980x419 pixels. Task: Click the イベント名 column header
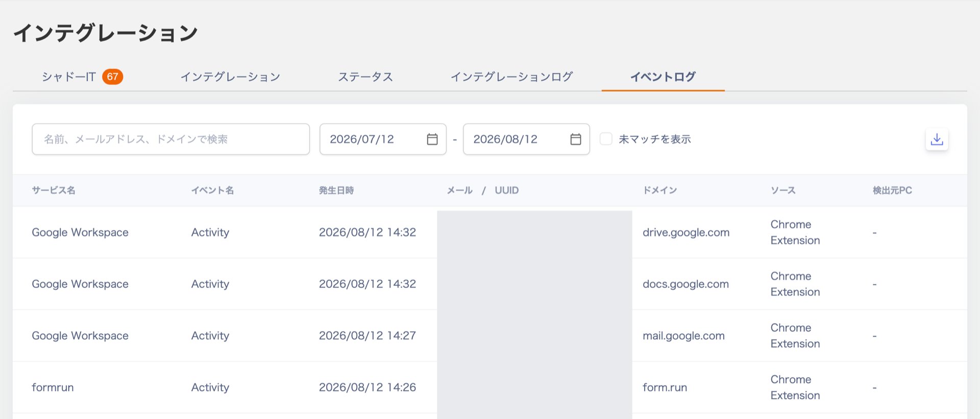[212, 190]
